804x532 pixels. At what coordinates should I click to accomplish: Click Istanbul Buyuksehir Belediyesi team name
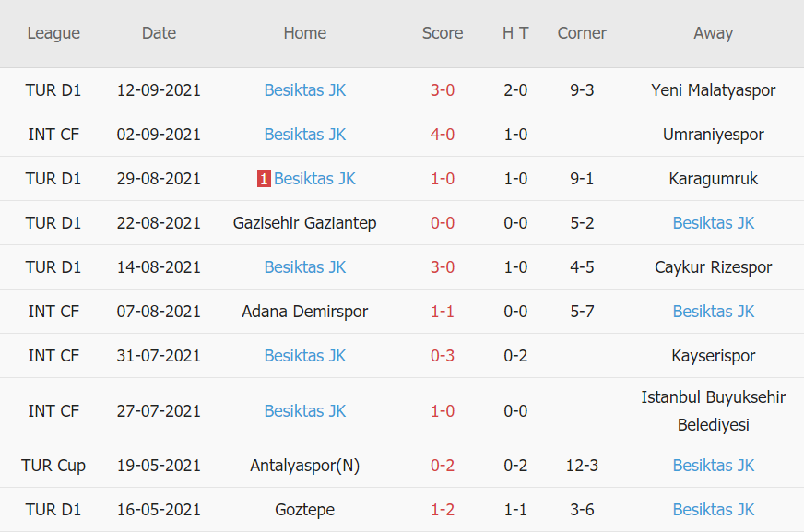(714, 411)
